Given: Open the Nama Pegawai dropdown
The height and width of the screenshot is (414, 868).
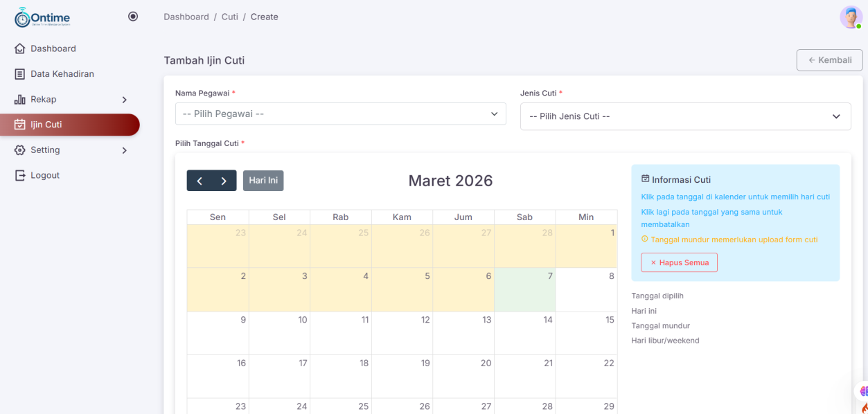Looking at the screenshot, I should [x=340, y=114].
